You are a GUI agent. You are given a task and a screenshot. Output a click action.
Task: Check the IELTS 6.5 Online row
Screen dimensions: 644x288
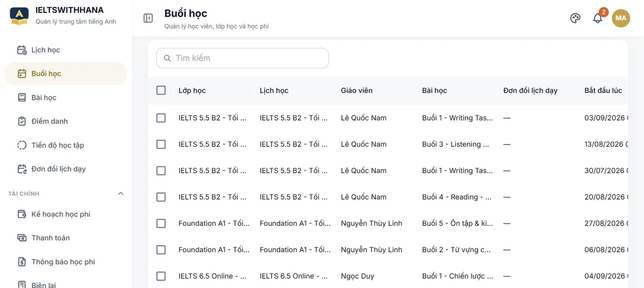161,276
